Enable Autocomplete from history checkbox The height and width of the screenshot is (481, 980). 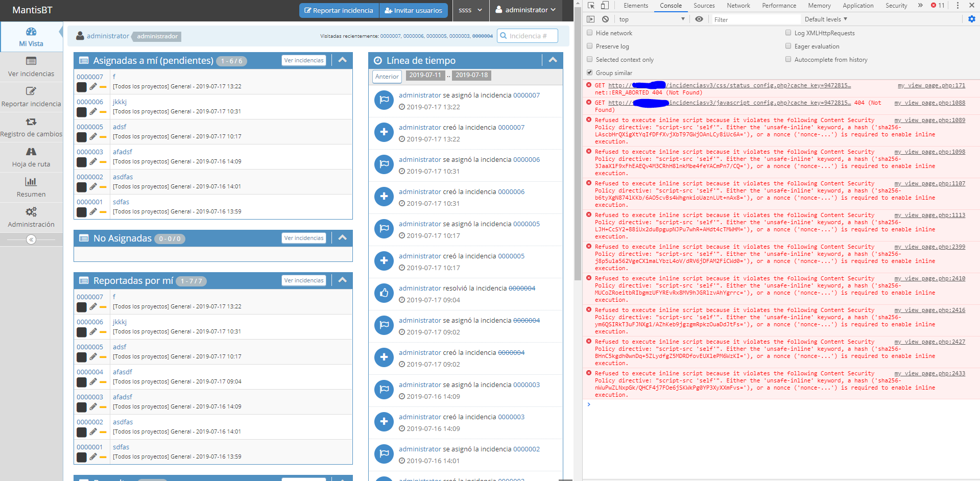click(788, 59)
